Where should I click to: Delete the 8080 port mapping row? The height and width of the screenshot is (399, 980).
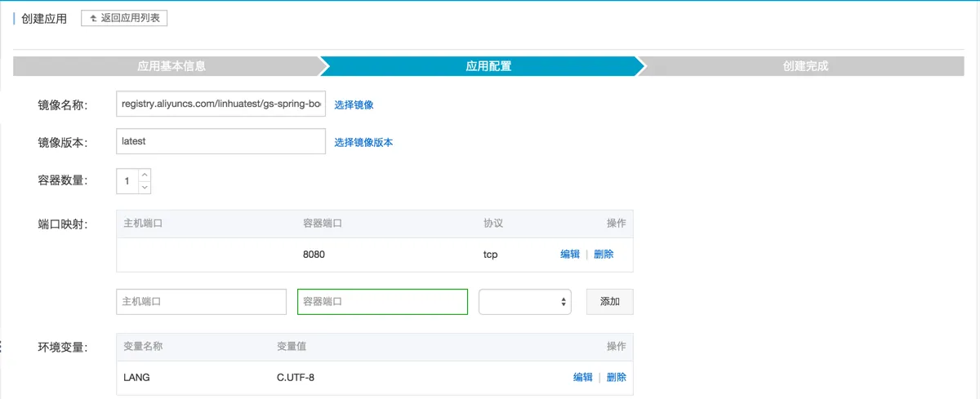coord(604,255)
